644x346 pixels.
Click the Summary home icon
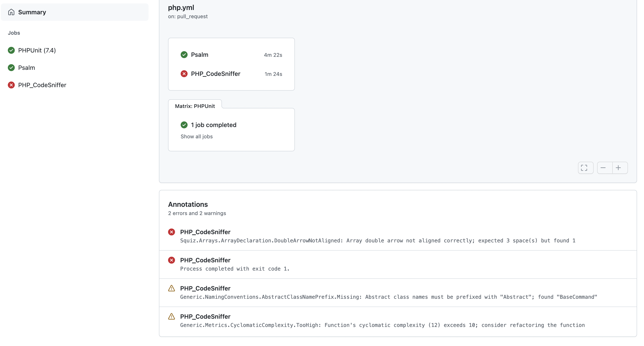11,12
